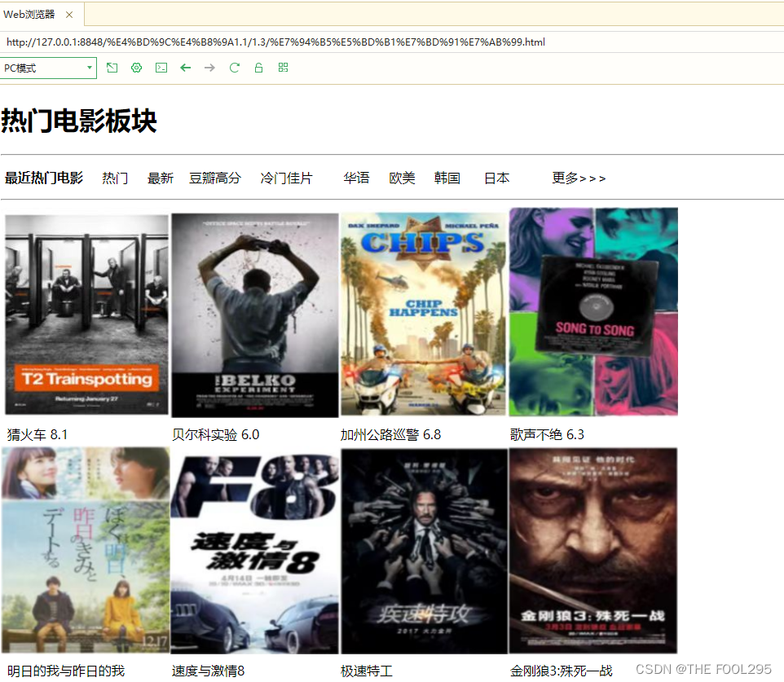Open the Belko Experiment poster
The height and width of the screenshot is (682, 784).
[255, 315]
